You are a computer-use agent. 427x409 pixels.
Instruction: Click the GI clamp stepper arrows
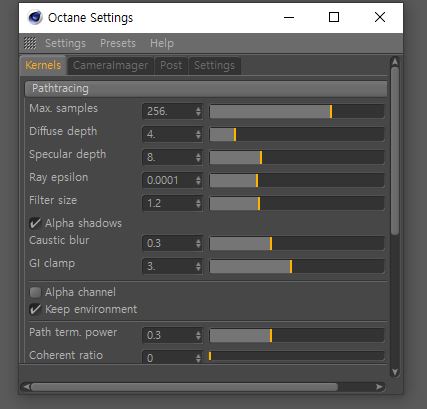[198, 266]
